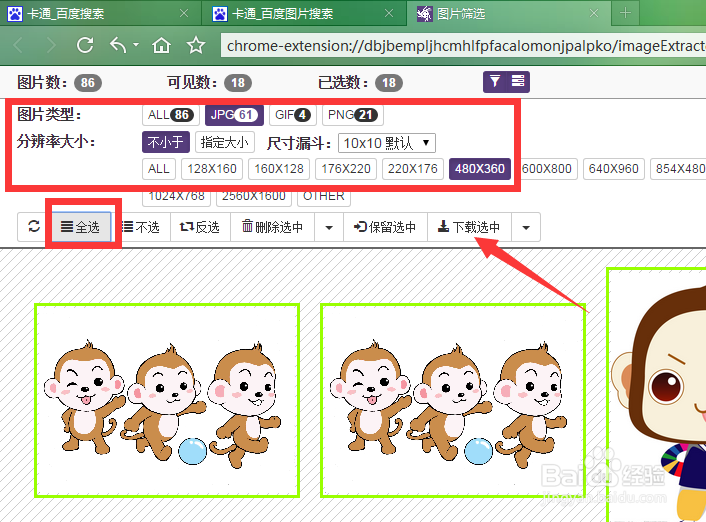Choose 480X360 resolution

pos(480,169)
